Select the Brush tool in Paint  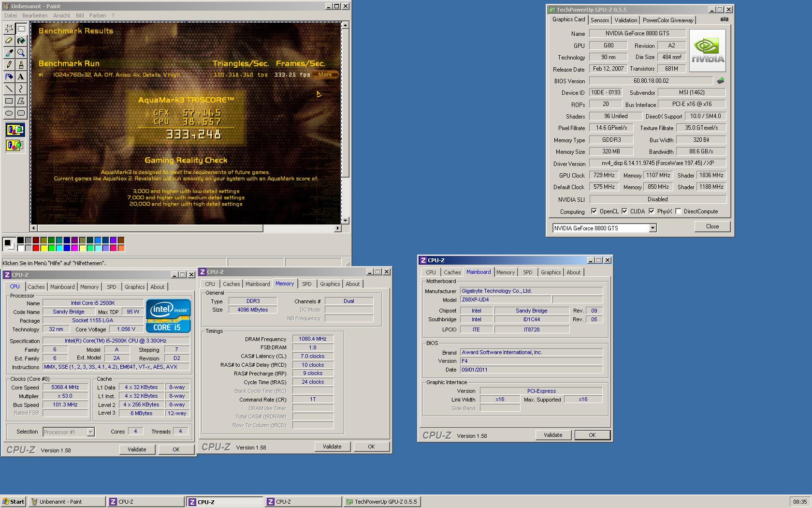point(21,65)
